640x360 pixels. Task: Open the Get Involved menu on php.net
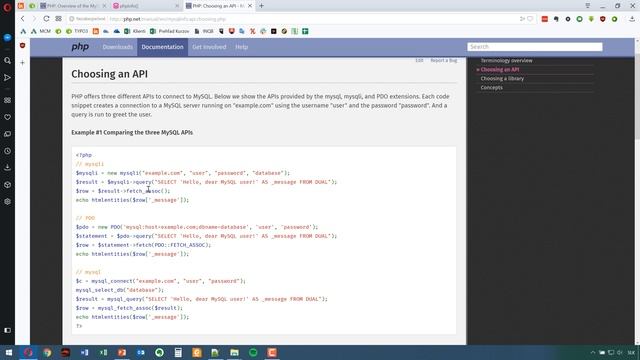point(209,47)
